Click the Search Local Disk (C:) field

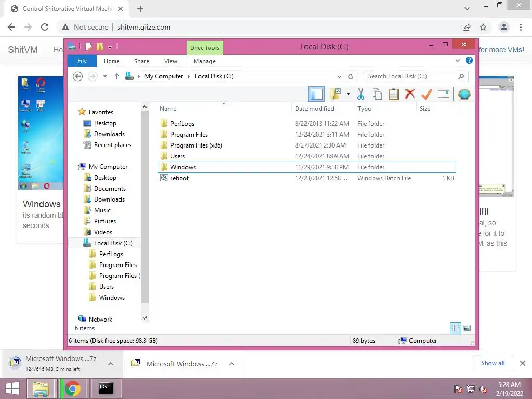[x=416, y=76]
